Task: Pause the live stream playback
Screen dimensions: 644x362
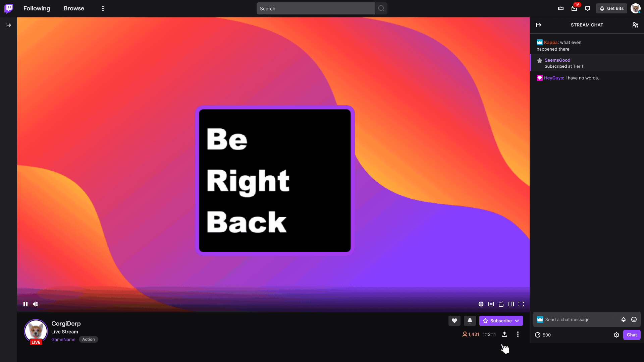Action: coord(25,304)
